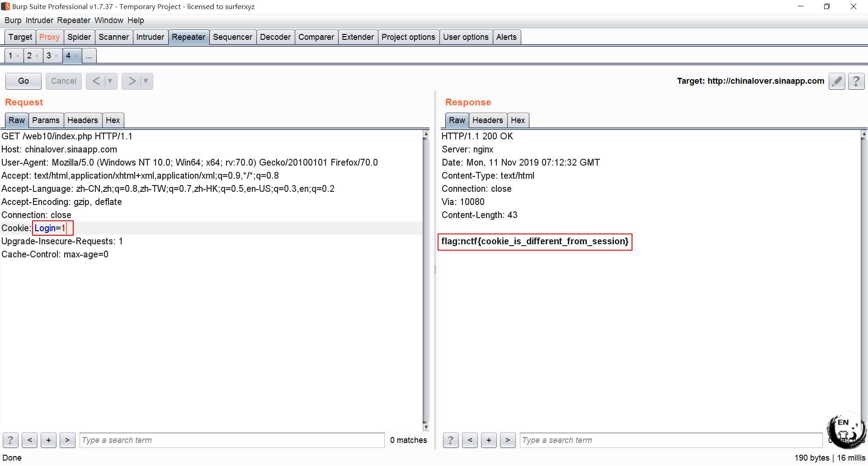Open response search options plus button
Viewport: 868px width, 466px height.
[489, 440]
